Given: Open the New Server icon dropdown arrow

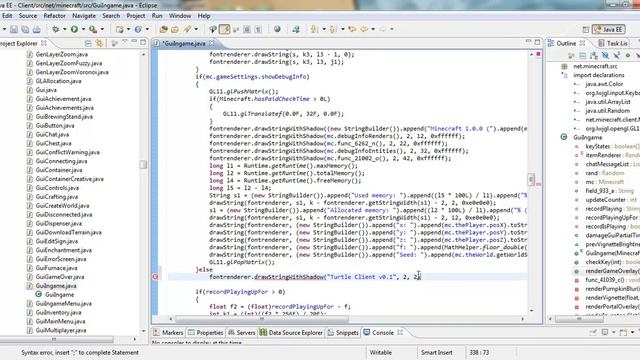Looking at the screenshot, I should tap(128, 29).
